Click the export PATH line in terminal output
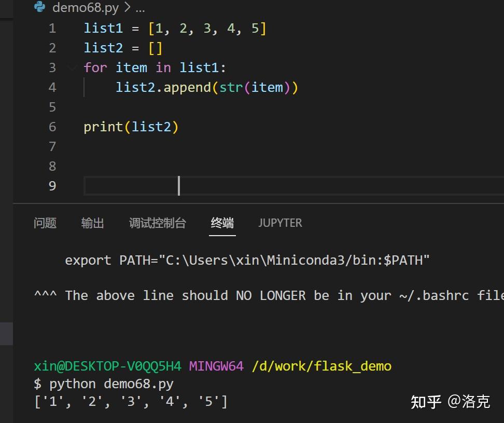Image resolution: width=504 pixels, height=423 pixels. [246, 260]
